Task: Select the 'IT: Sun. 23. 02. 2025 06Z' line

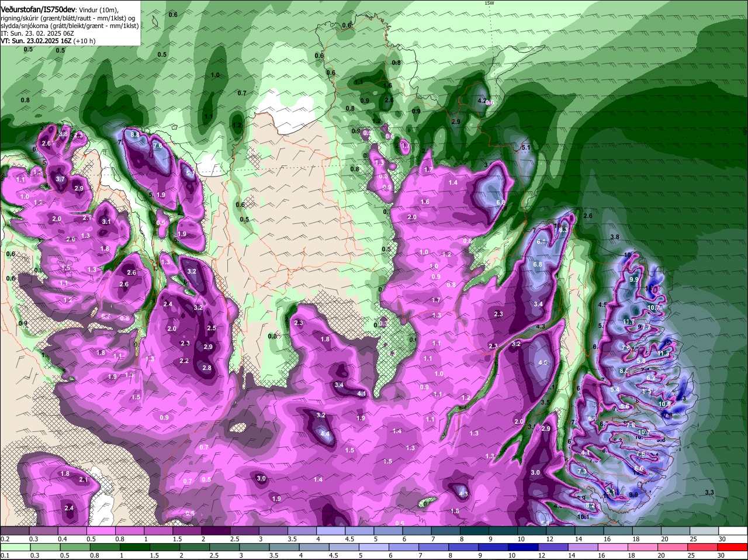Action: click(37, 33)
